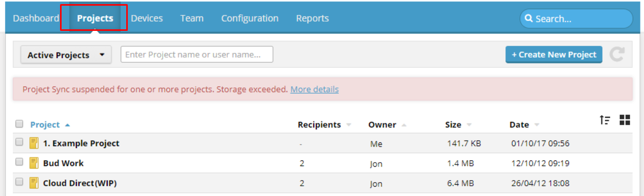Click owner Jon in Bud Work row
The height and width of the screenshot is (196, 644).
click(x=376, y=164)
